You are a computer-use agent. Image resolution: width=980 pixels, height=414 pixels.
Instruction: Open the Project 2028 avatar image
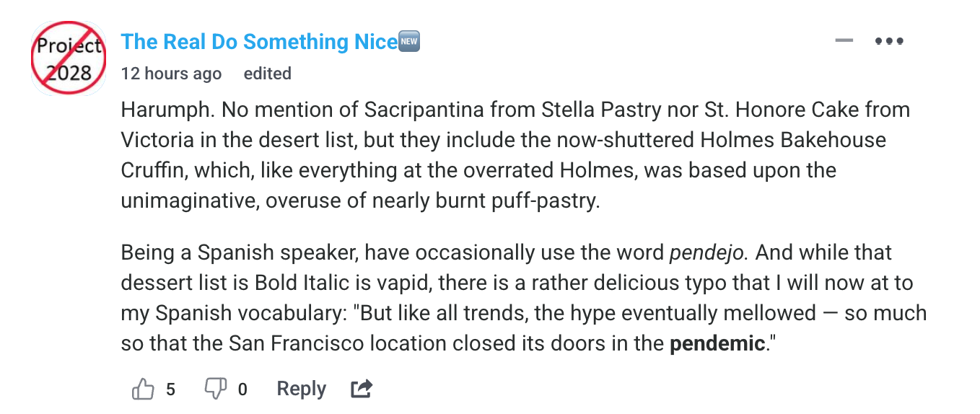click(x=69, y=58)
